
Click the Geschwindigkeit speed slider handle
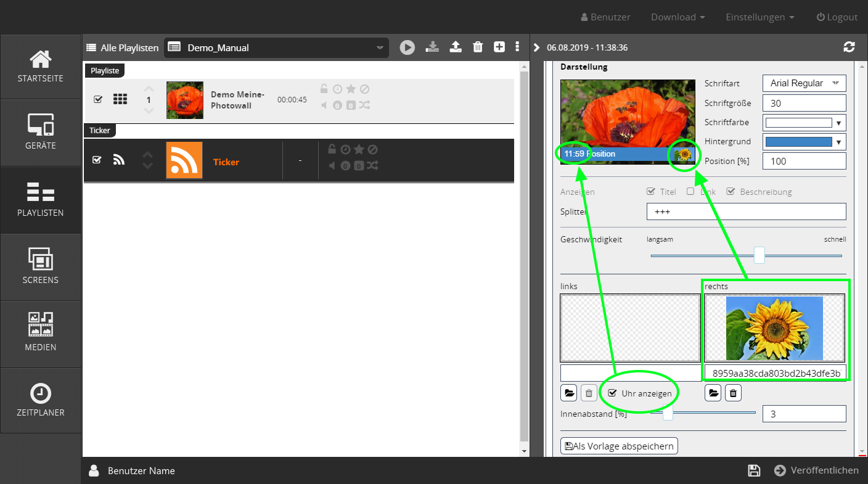pos(759,255)
